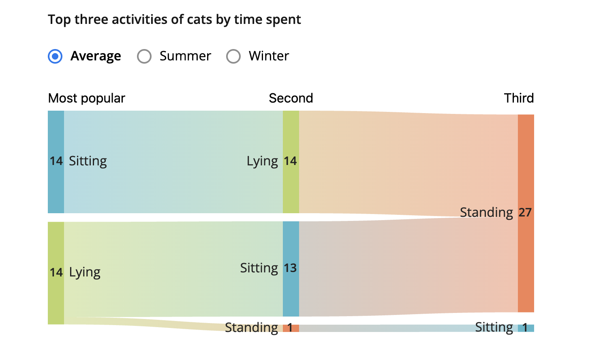Click the Third column header
The image size is (603, 364).
pyautogui.click(x=519, y=98)
